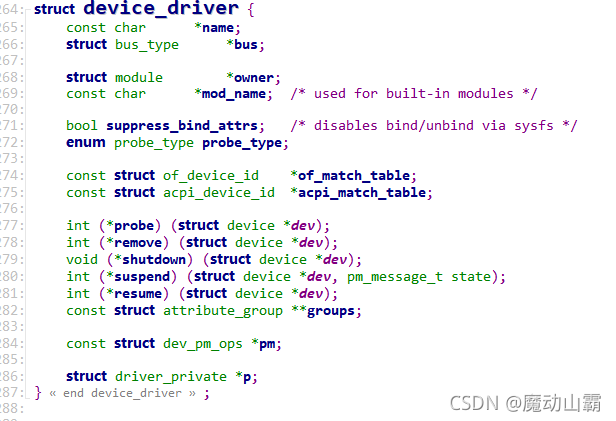Click the dev_pm_ops type

tap(203, 344)
